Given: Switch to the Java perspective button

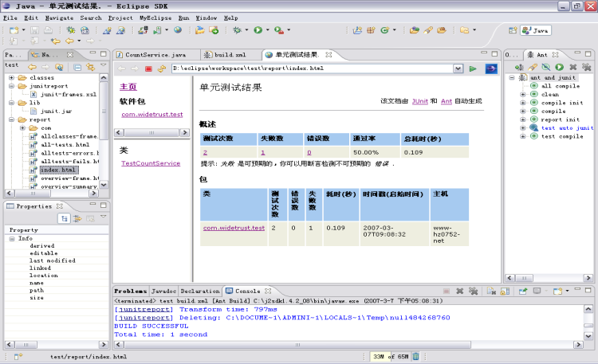Looking at the screenshot, I should tap(536, 30).
